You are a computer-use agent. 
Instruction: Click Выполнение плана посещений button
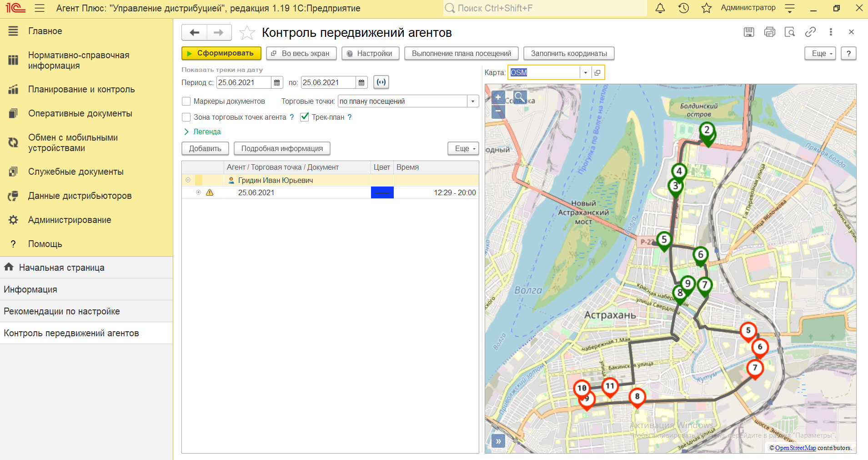[x=462, y=53]
